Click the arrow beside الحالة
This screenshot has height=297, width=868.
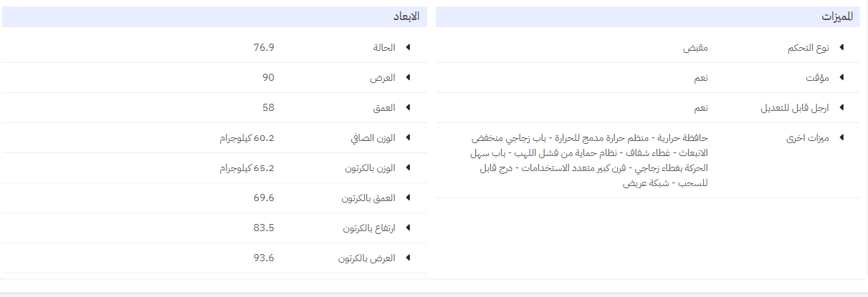pos(408,47)
